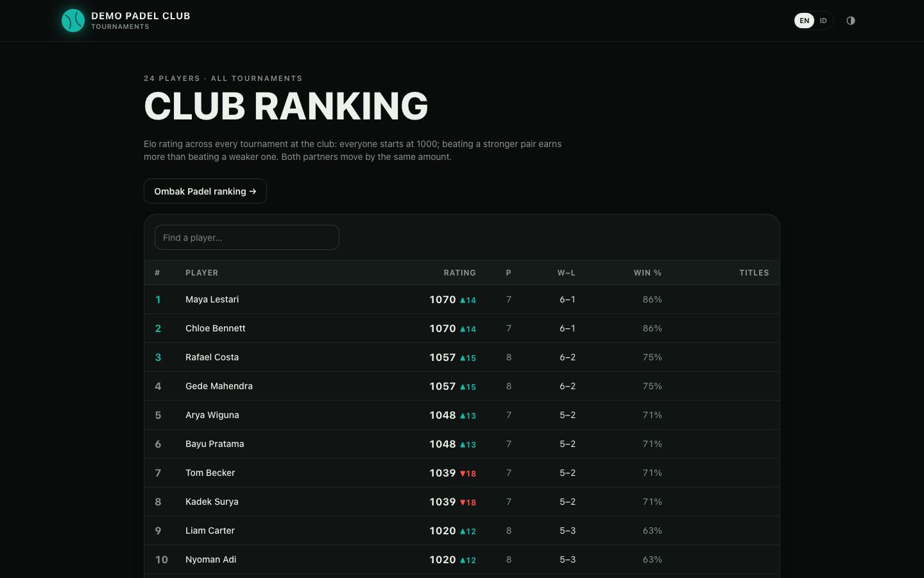924x578 pixels.
Task: Select player Kadek Surya
Action: point(212,502)
